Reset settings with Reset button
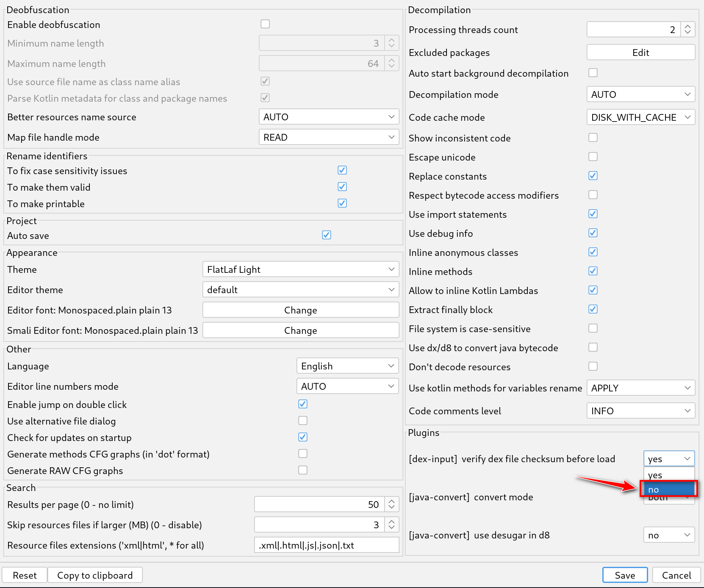This screenshot has height=588, width=704. click(25, 575)
